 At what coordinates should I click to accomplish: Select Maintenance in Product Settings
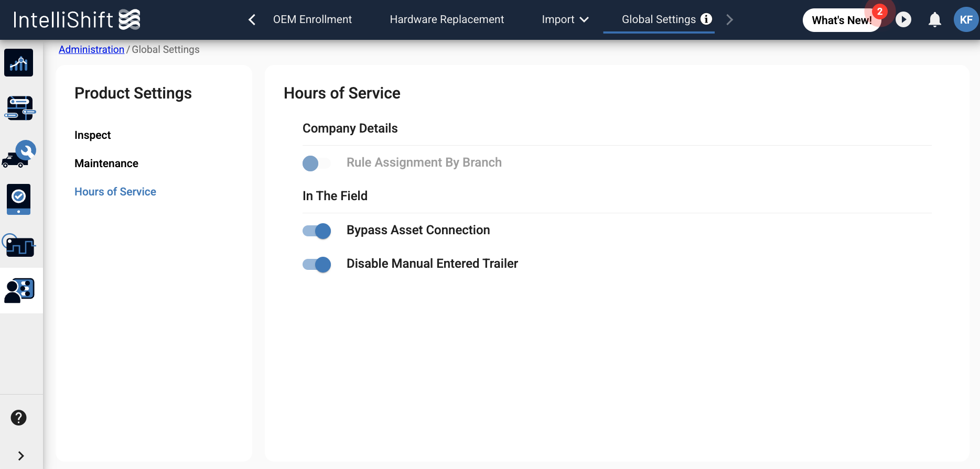[106, 163]
